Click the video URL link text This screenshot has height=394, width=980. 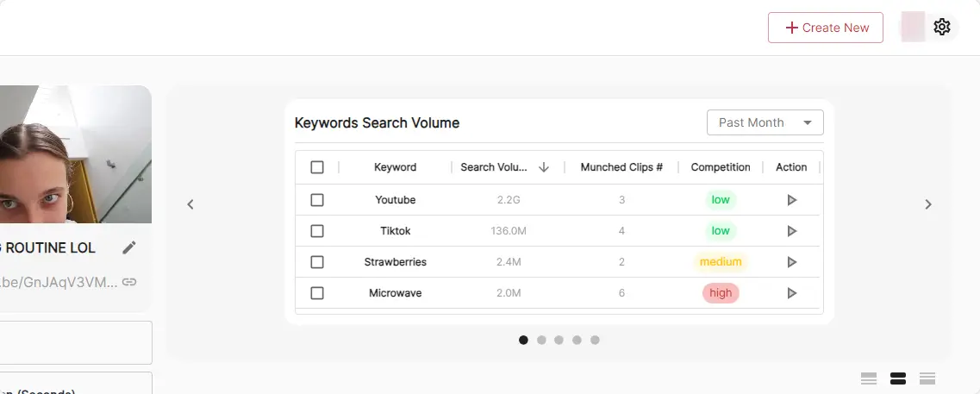(59, 281)
